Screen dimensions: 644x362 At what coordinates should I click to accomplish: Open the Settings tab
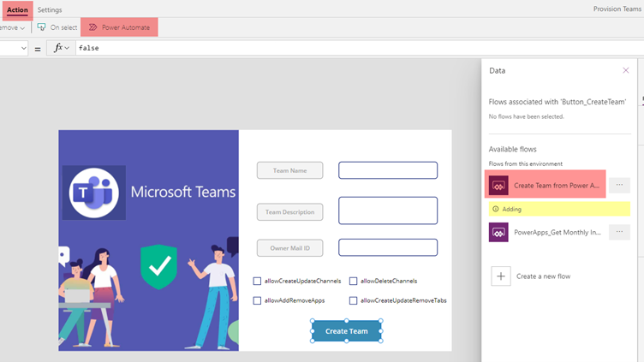(50, 10)
